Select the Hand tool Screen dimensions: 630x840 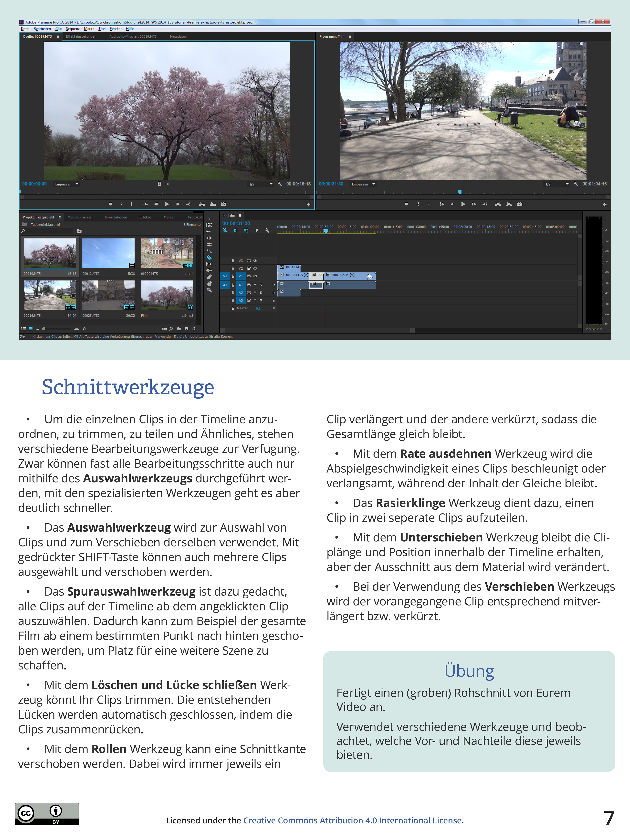pos(209,283)
